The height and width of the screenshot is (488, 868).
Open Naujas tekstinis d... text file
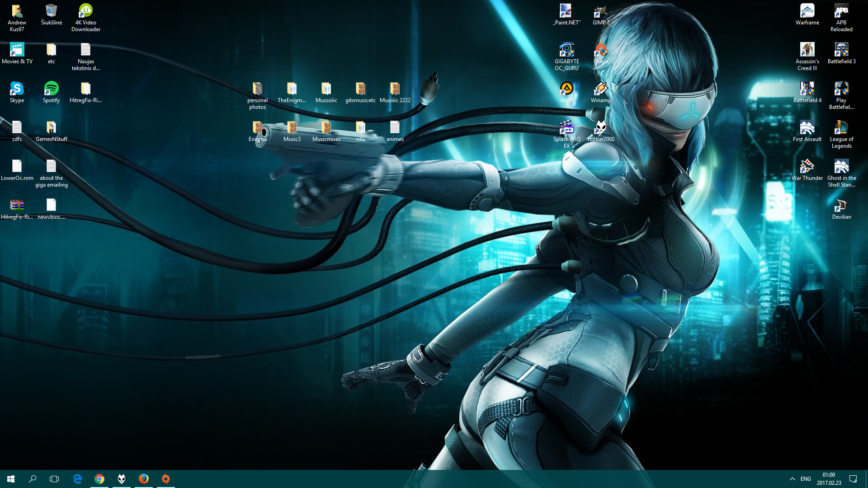pyautogui.click(x=85, y=57)
